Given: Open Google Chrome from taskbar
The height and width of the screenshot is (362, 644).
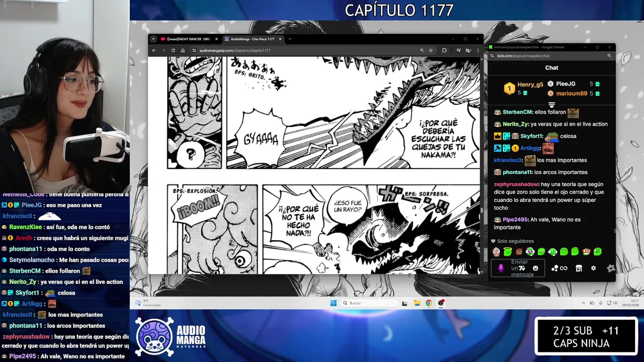Looking at the screenshot, I should [x=429, y=303].
